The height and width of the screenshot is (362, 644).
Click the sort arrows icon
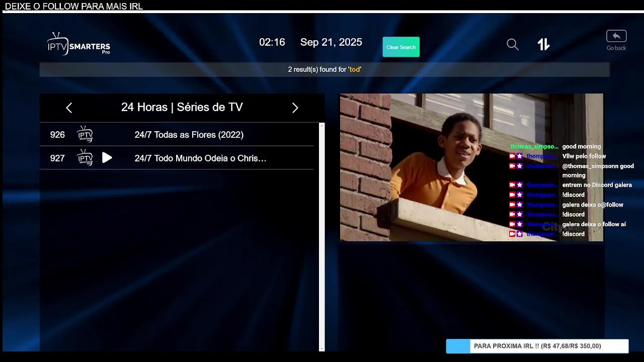coord(543,45)
